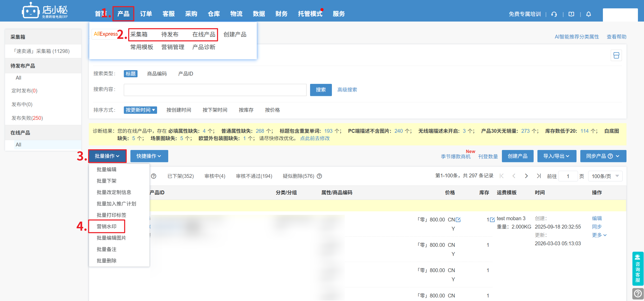644x301 pixels.
Task: Sort by 按创建时间 option
Action: pos(179,110)
